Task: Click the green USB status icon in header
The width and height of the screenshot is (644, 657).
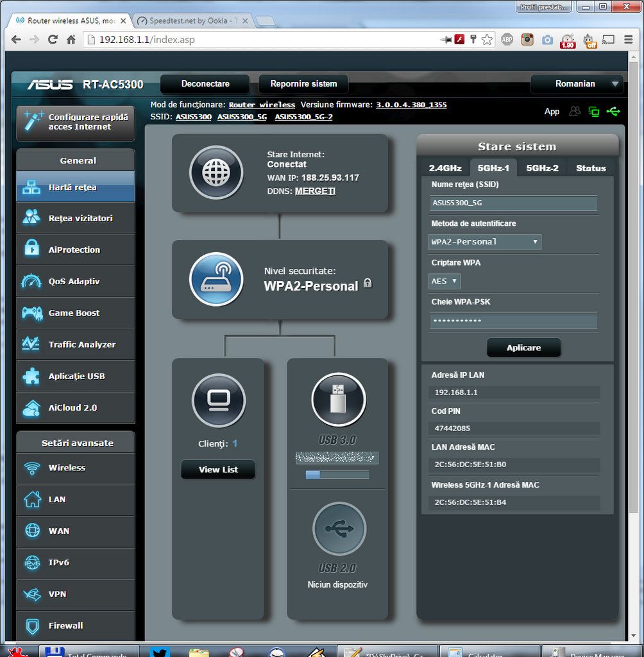Action: pyautogui.click(x=613, y=112)
